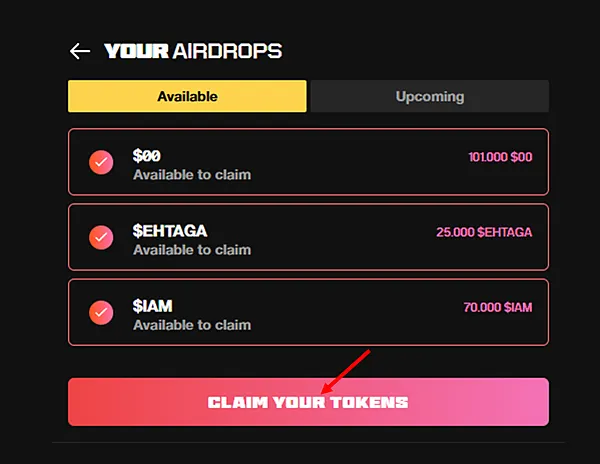The height and width of the screenshot is (464, 600).
Task: Switch to the Available tab
Action: tap(187, 97)
